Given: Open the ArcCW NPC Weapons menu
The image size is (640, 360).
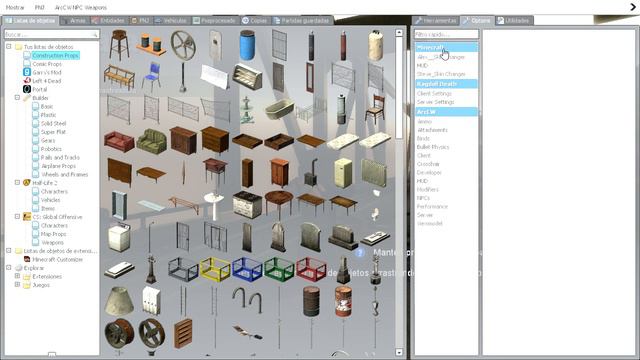Looking at the screenshot, I should pos(81,7).
